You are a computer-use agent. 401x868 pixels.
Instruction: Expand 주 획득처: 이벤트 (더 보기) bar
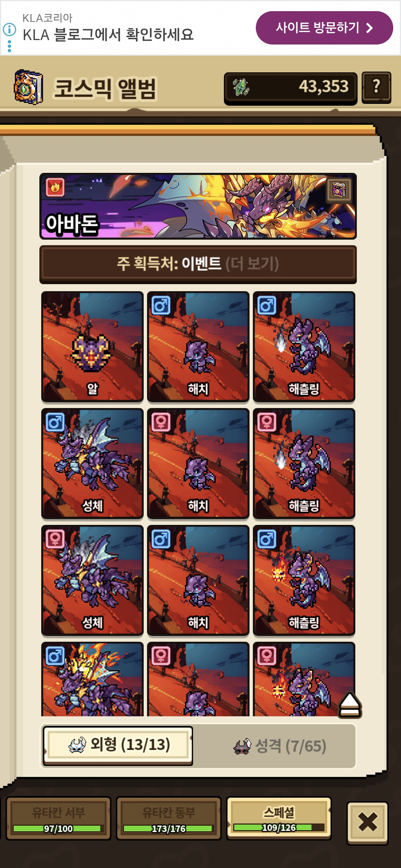click(x=198, y=264)
